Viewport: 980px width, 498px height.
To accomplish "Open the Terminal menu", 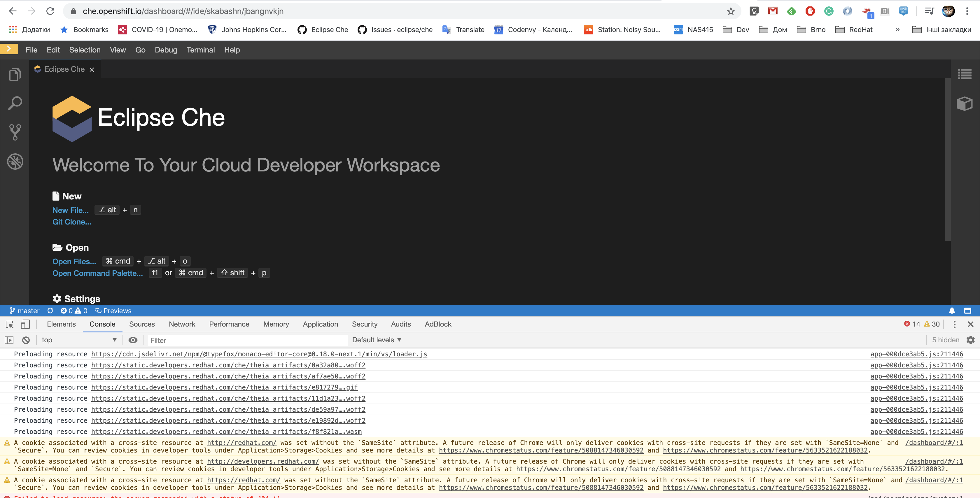I will [x=200, y=50].
